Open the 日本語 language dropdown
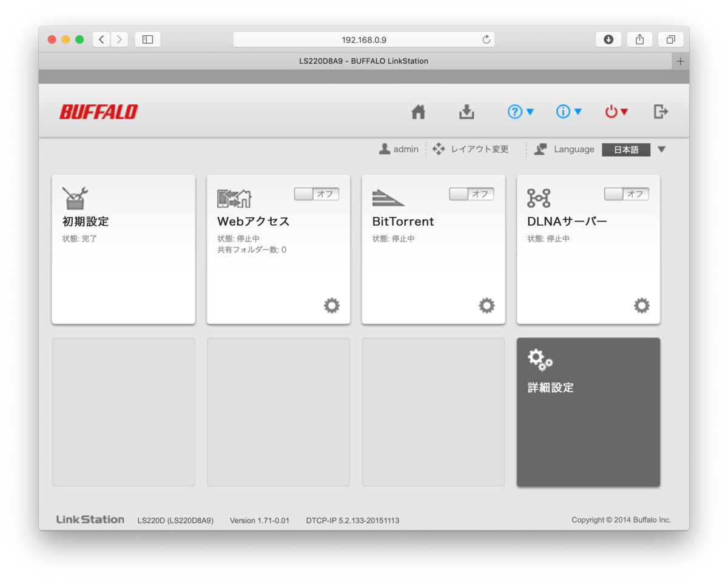 [x=626, y=150]
